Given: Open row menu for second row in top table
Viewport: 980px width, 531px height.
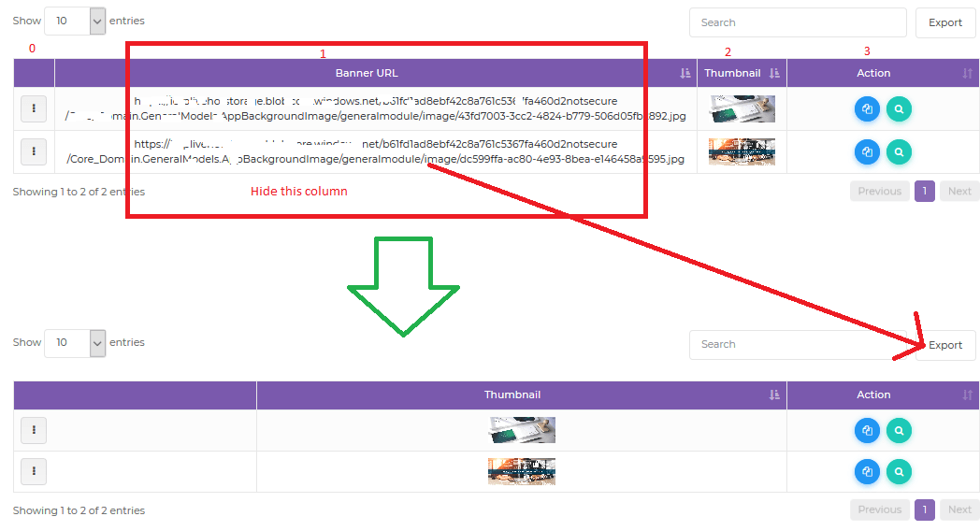Looking at the screenshot, I should pos(34,151).
